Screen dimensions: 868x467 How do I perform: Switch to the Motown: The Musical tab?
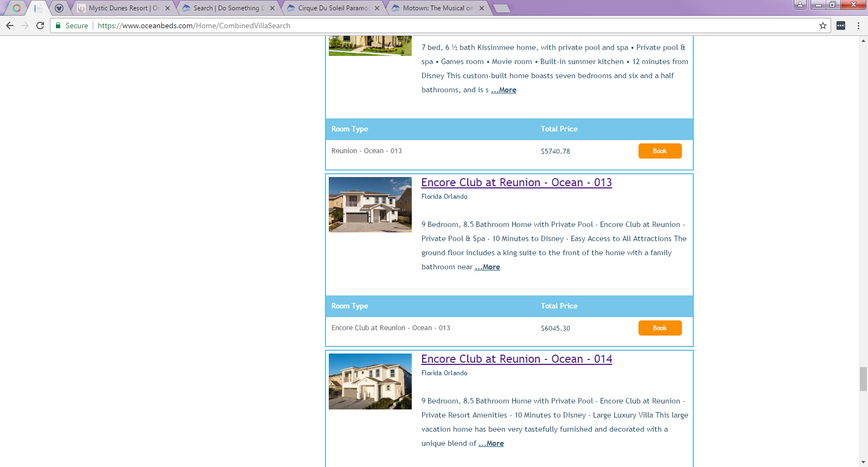[x=438, y=8]
